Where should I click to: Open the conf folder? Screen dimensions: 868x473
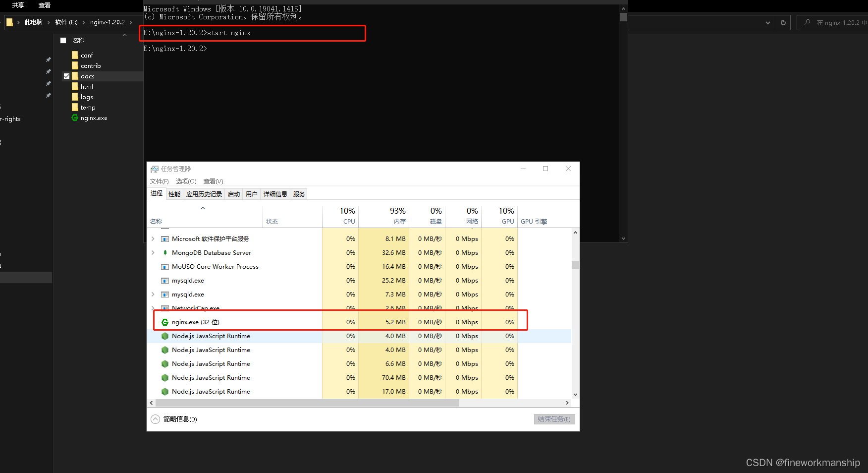(87, 55)
